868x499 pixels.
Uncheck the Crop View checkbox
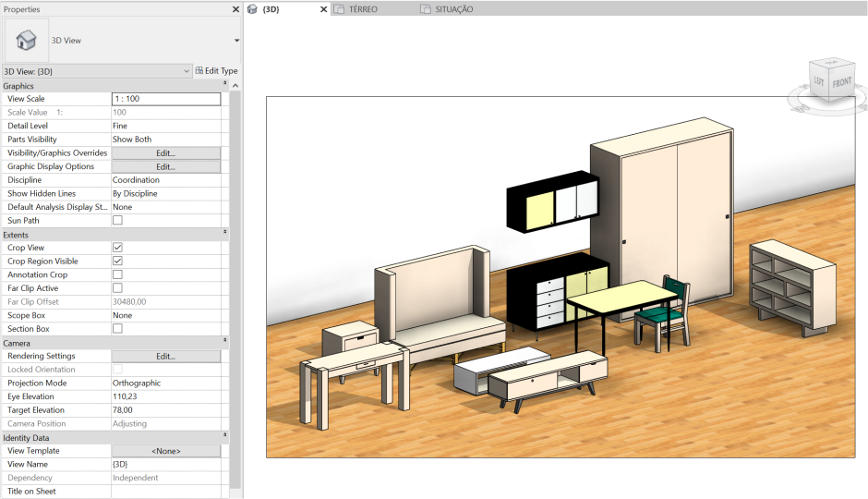[x=117, y=248]
